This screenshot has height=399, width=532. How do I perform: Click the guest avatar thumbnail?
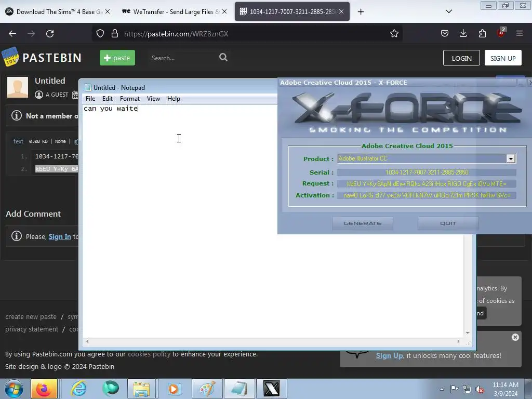pos(18,87)
